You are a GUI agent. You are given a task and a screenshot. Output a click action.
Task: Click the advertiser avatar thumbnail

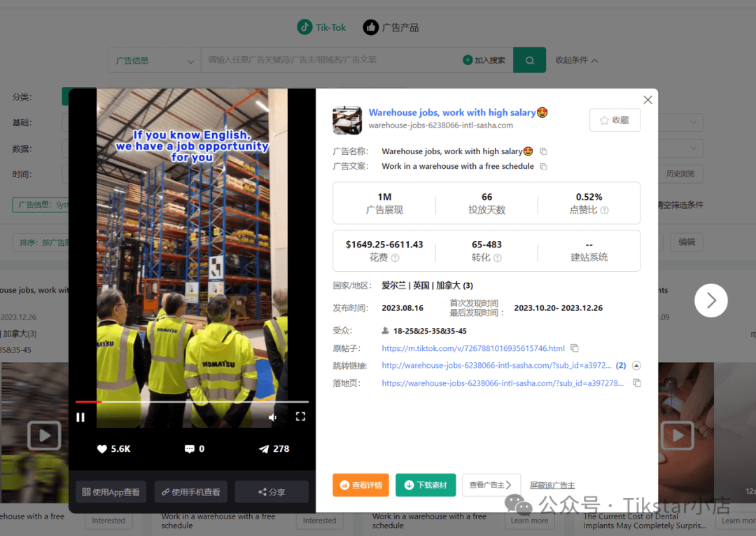point(347,120)
